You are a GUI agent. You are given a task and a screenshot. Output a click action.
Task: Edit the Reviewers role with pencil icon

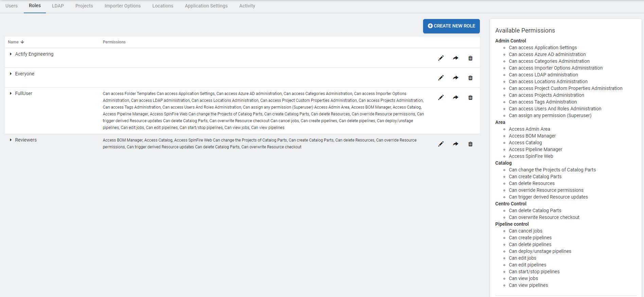coord(441,144)
